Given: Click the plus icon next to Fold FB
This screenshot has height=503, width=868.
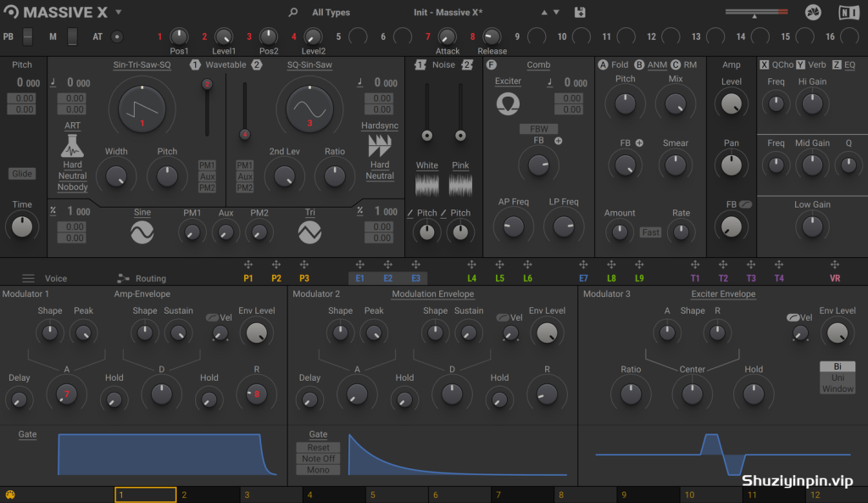Looking at the screenshot, I should [x=639, y=143].
